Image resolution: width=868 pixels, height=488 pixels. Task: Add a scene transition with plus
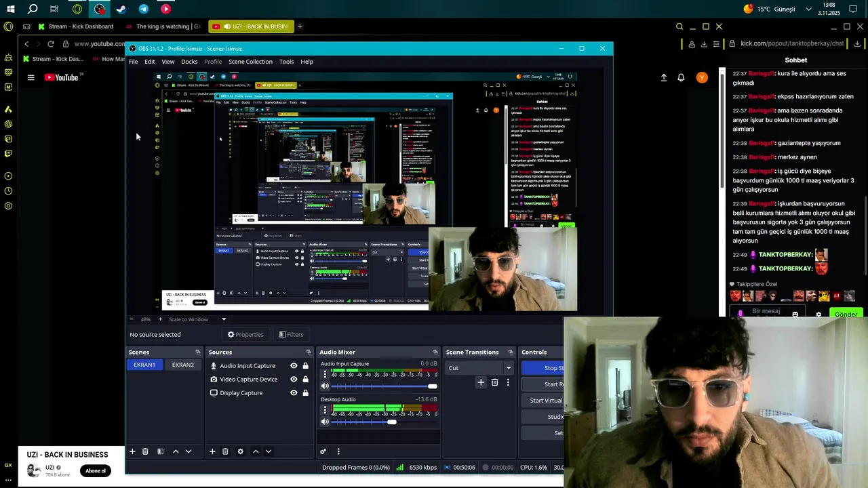click(x=481, y=382)
